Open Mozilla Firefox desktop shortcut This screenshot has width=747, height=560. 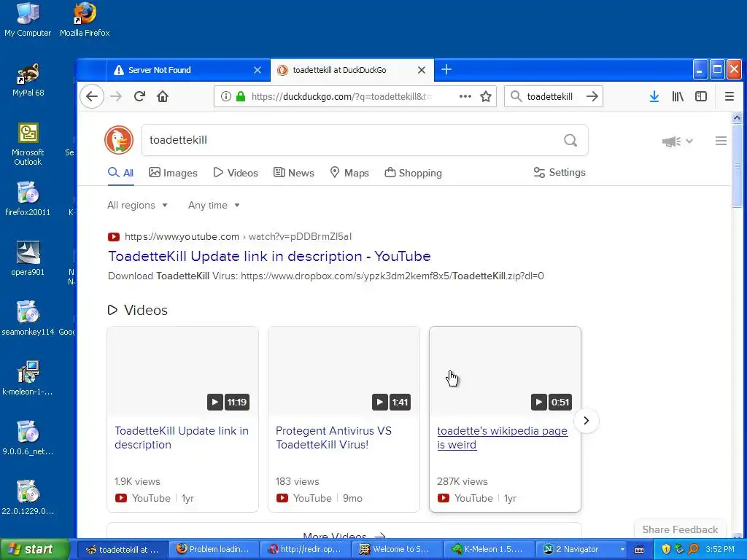click(85, 20)
